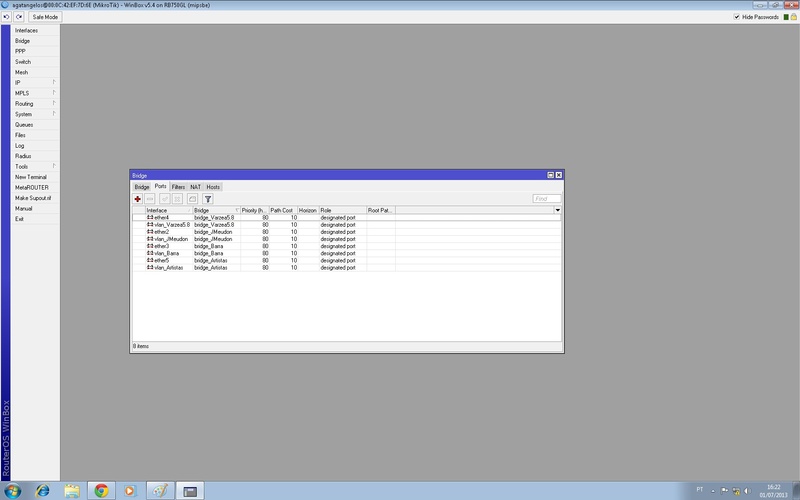Image resolution: width=800 pixels, height=500 pixels.
Task: Click the Find search field
Action: point(547,199)
